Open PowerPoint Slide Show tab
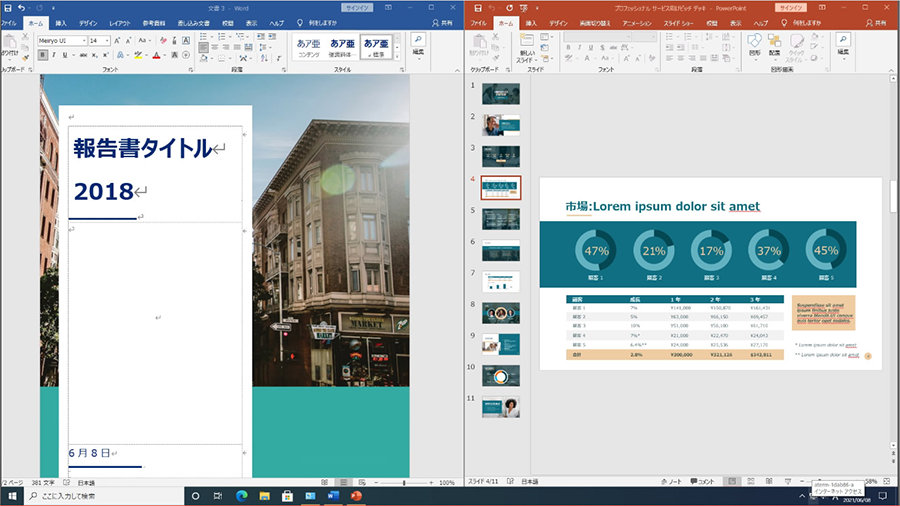 coord(678,23)
